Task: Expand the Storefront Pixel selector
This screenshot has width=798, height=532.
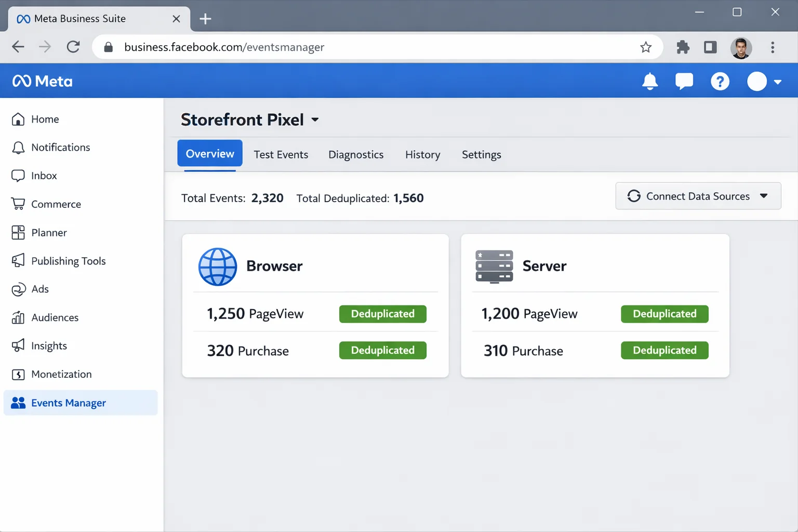Action: click(315, 119)
